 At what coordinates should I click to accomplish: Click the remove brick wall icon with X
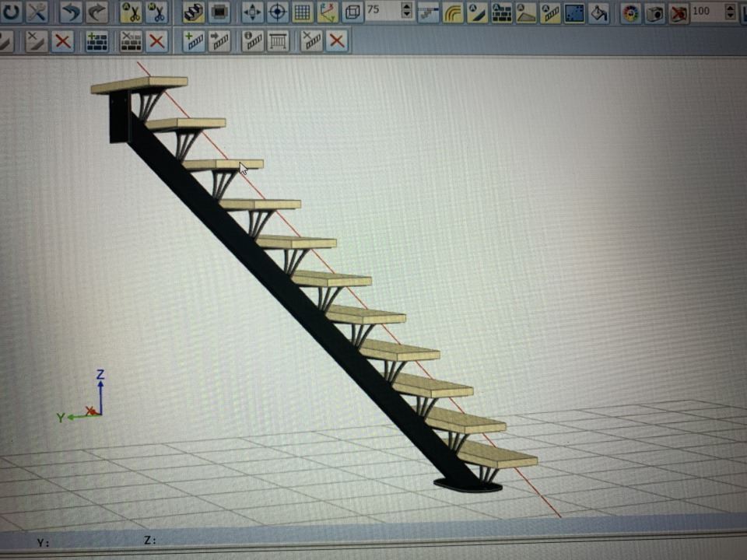131,41
